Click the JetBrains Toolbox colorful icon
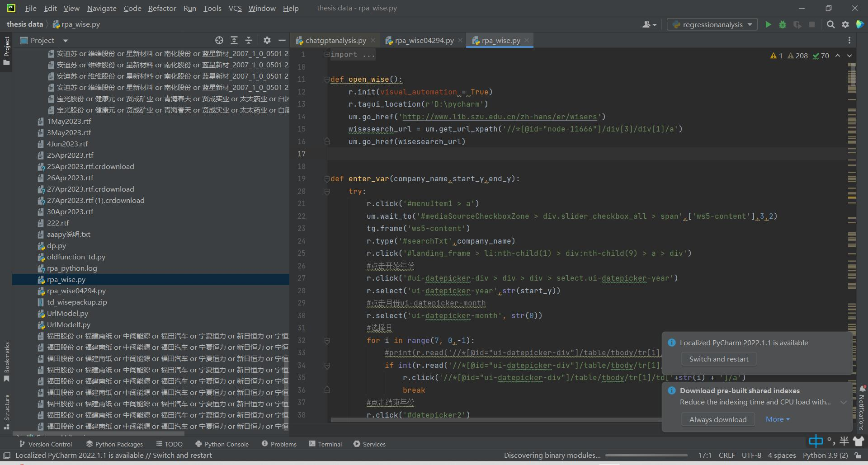This screenshot has width=868, height=465. [x=859, y=24]
